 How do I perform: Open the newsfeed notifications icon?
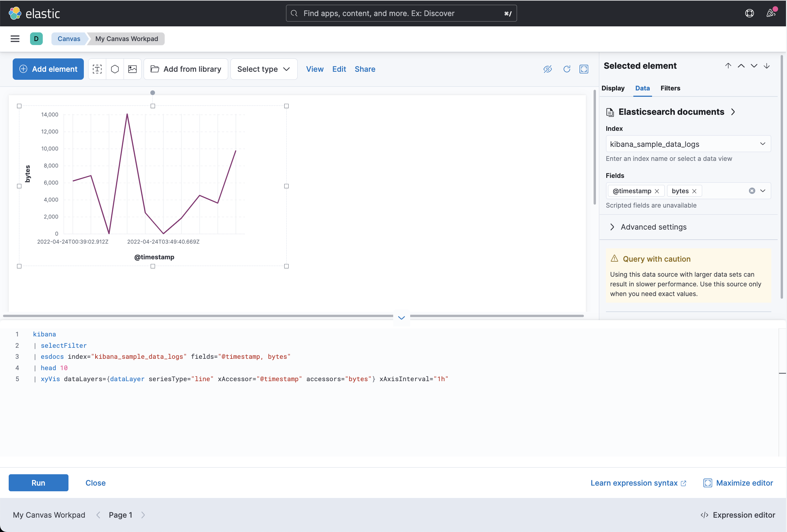pos(771,13)
